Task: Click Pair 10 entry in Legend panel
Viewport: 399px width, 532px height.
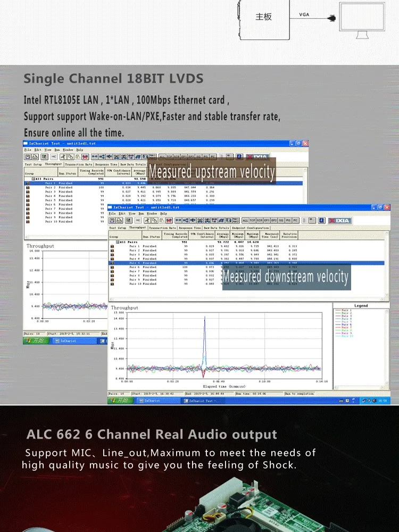Action: click(343, 336)
